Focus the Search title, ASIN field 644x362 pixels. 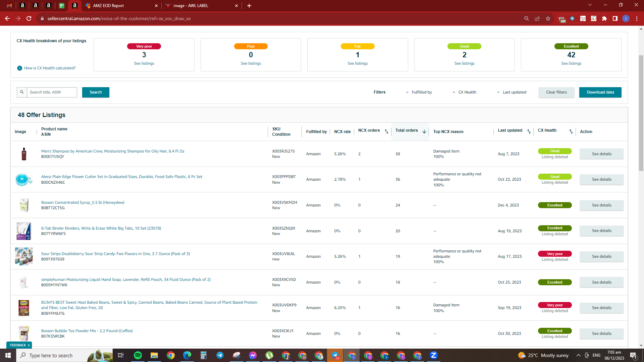[52, 92]
